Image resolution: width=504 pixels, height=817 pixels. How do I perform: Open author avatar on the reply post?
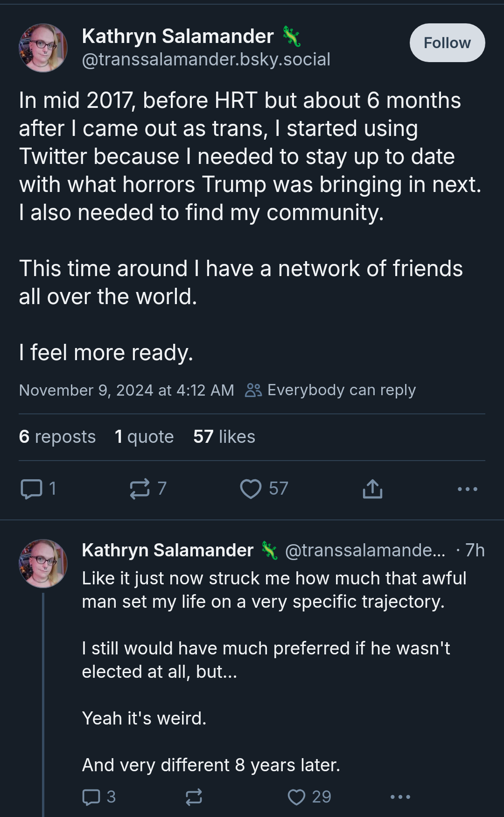point(43,563)
